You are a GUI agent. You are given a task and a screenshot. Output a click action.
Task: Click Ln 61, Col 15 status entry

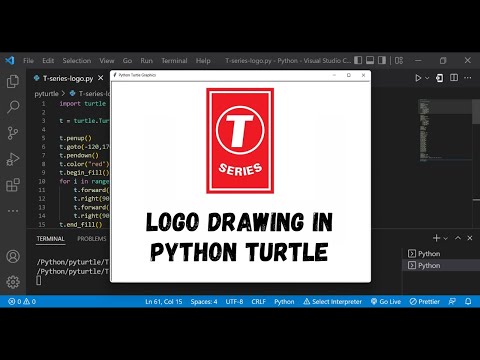click(x=164, y=302)
